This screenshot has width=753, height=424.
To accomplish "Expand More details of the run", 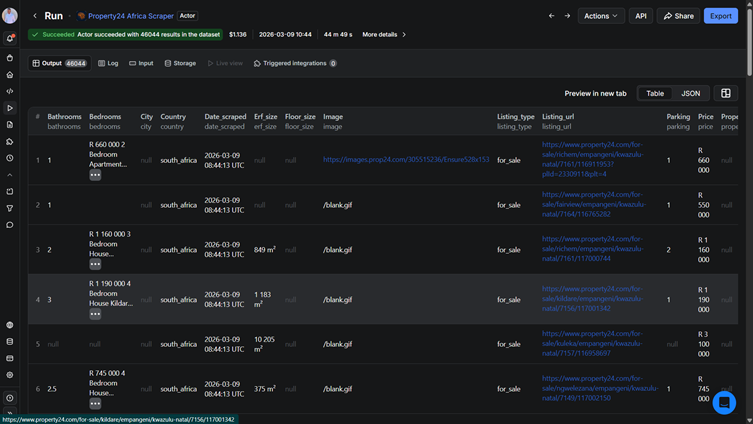I will (384, 35).
